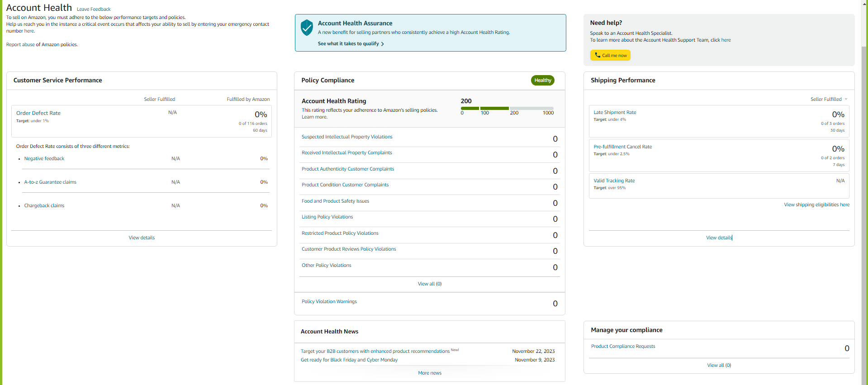The width and height of the screenshot is (868, 385).
Task: Open 'Get ready for Black Friday' news
Action: pos(349,360)
